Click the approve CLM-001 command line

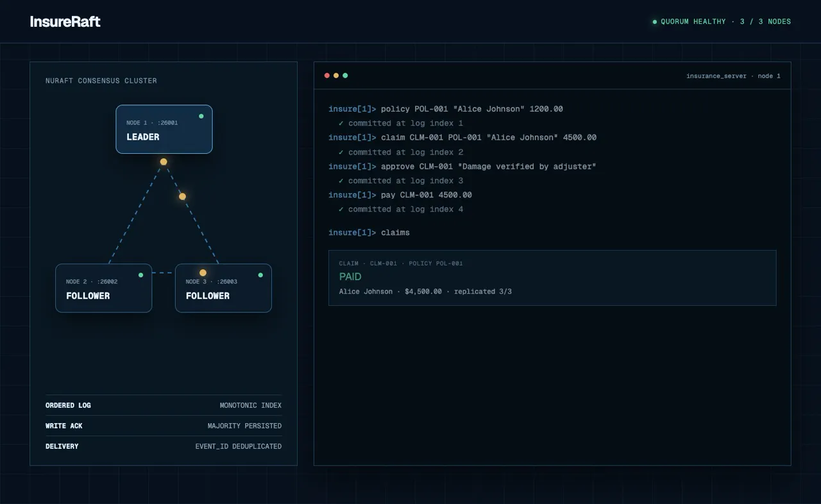click(x=462, y=166)
